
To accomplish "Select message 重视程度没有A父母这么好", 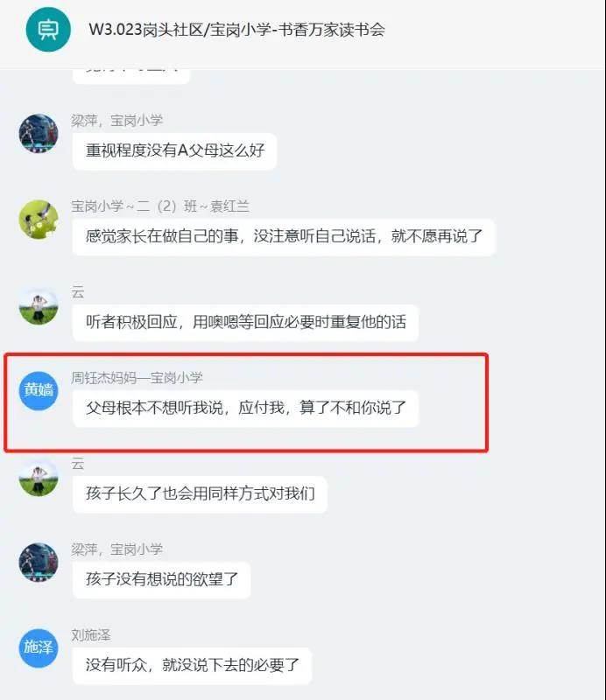I will pyautogui.click(x=175, y=150).
